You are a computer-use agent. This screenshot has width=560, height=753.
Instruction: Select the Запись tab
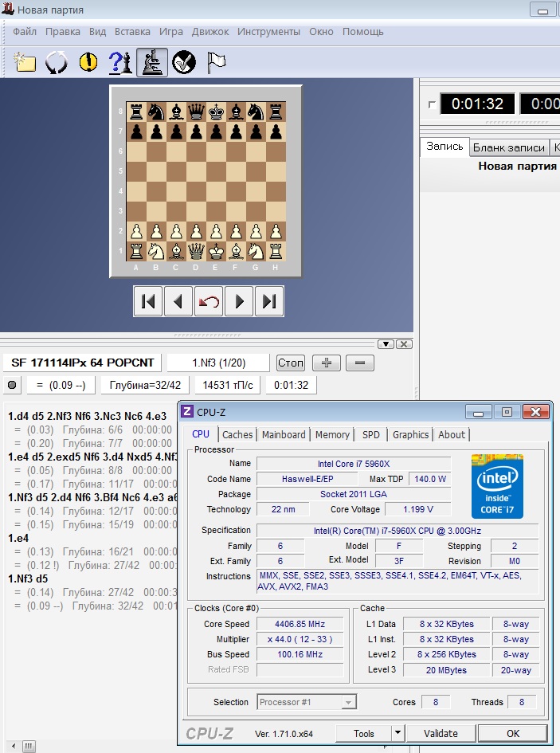[x=444, y=147]
